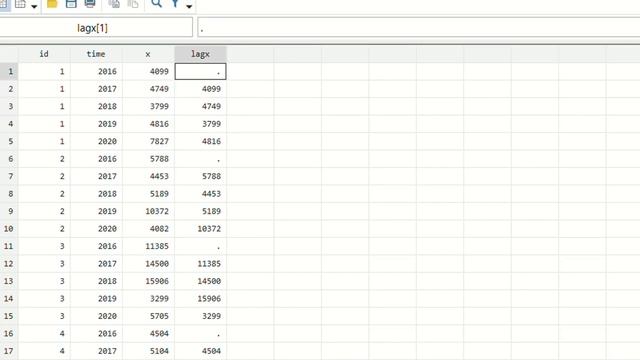Click the missing lagx cell in row 11
The width and height of the screenshot is (640, 360).
pos(200,246)
